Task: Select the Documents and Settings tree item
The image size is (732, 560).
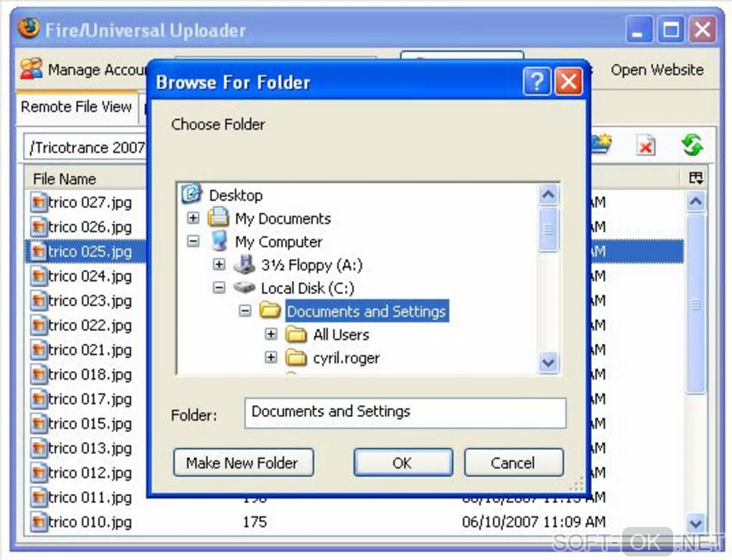Action: point(367,311)
